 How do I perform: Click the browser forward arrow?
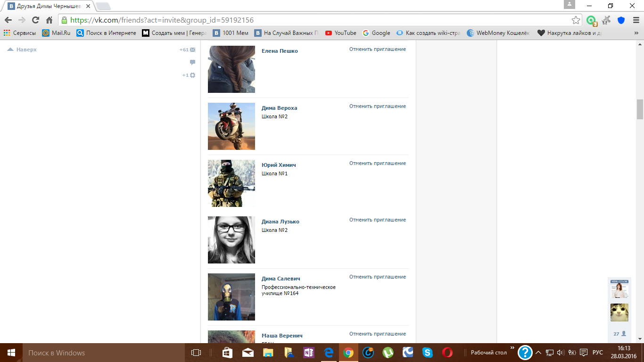[x=22, y=20]
